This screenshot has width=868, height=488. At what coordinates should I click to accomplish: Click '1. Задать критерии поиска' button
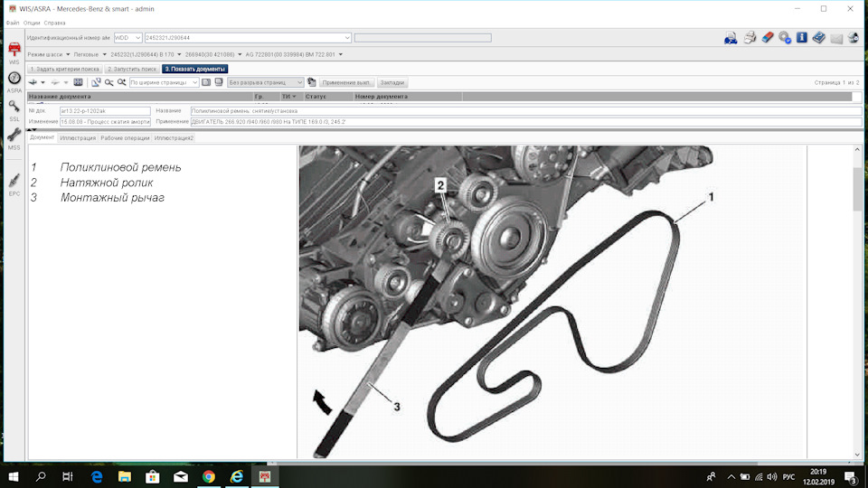coord(65,70)
